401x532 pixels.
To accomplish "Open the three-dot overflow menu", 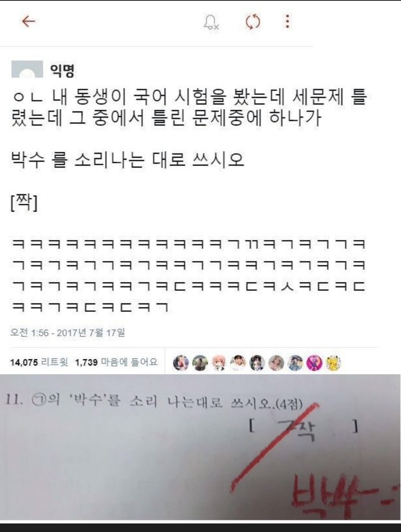I will (287, 21).
